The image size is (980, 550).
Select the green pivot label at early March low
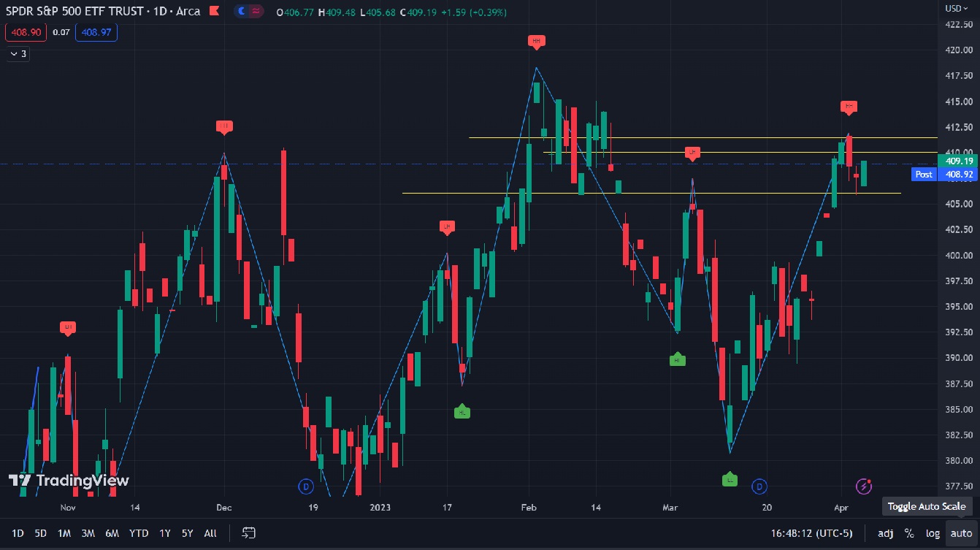tap(678, 359)
